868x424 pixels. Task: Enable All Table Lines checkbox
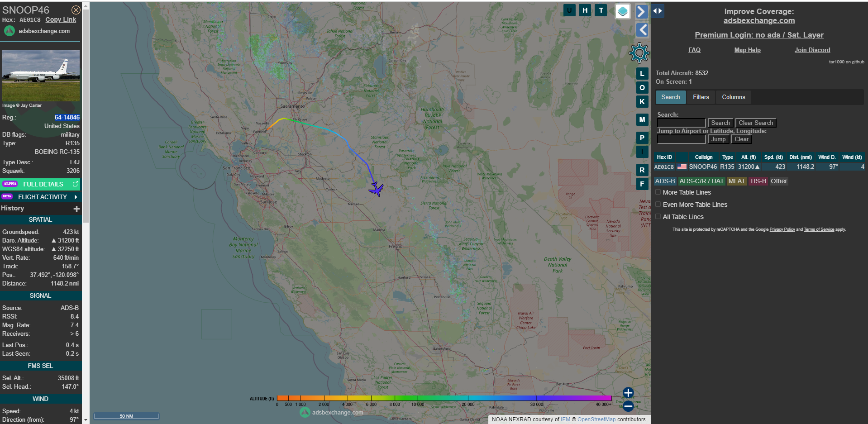pos(658,217)
